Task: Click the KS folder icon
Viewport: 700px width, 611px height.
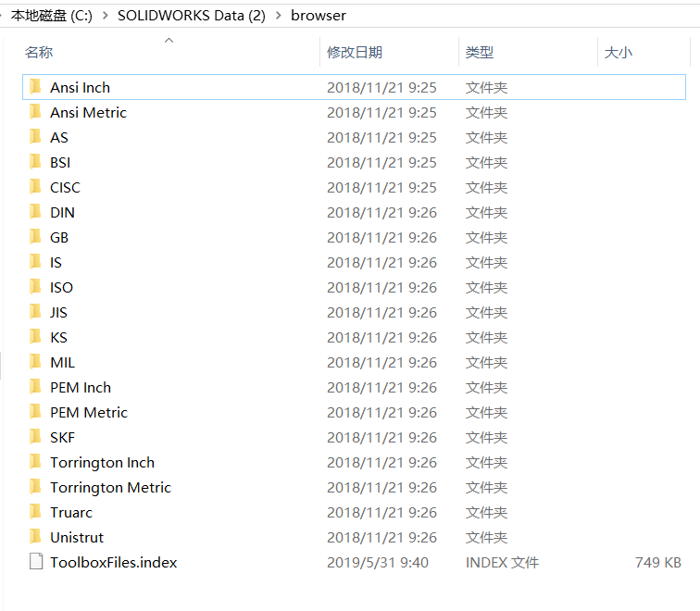Action: point(36,337)
